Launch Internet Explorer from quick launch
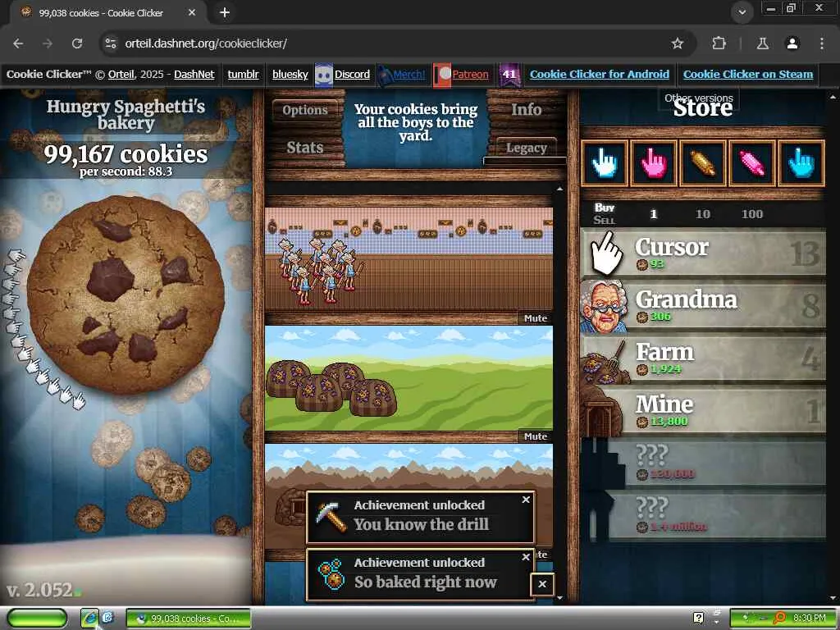The width and height of the screenshot is (840, 630). point(90,619)
